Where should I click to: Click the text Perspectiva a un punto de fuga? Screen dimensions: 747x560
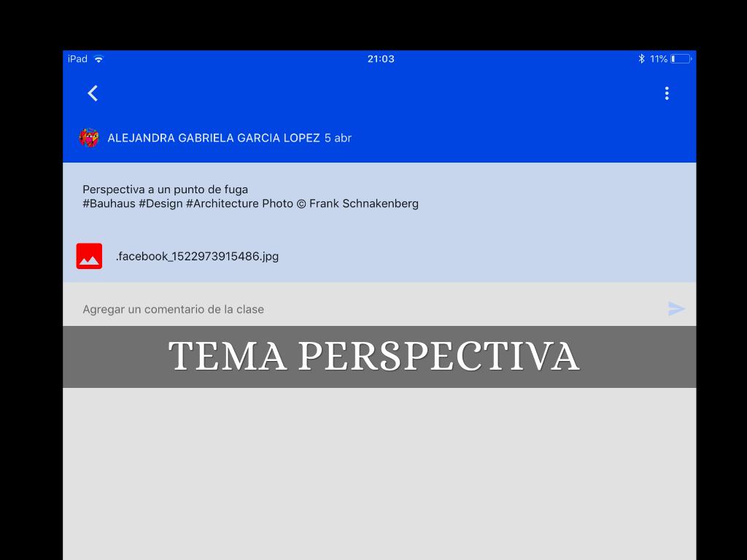tap(165, 190)
